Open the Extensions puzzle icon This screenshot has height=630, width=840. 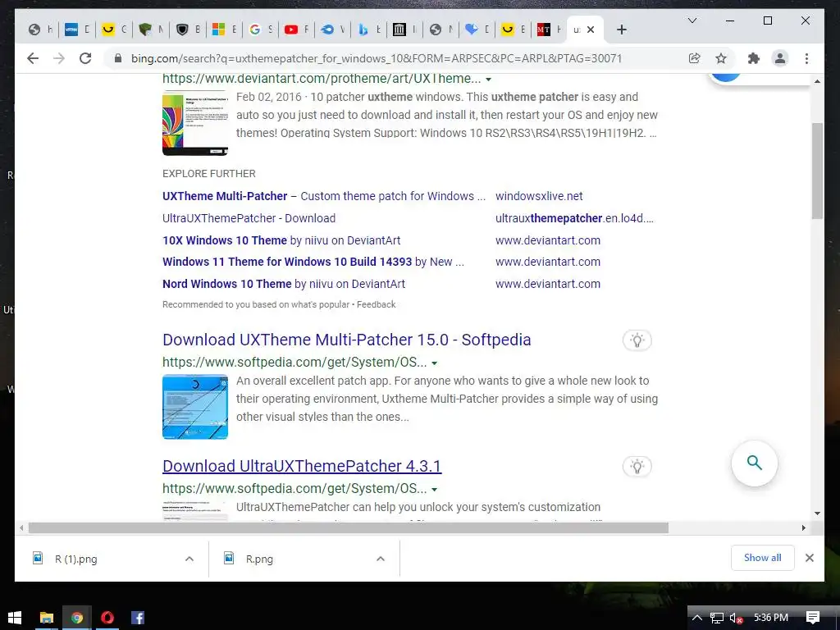point(754,58)
